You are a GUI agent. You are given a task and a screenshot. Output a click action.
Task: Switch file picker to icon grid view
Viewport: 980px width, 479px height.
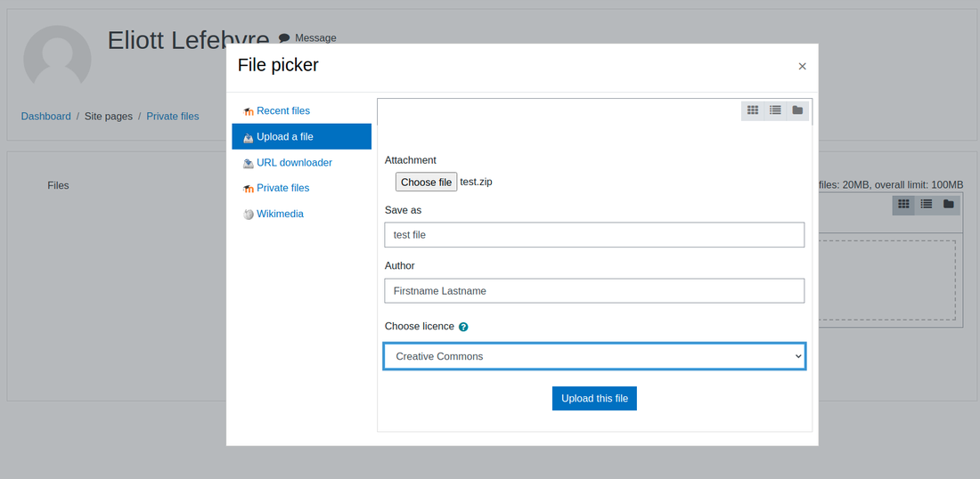753,110
